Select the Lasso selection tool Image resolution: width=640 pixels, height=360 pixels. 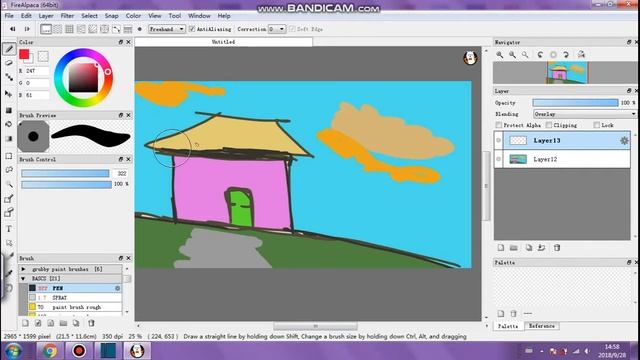pyautogui.click(x=9, y=170)
